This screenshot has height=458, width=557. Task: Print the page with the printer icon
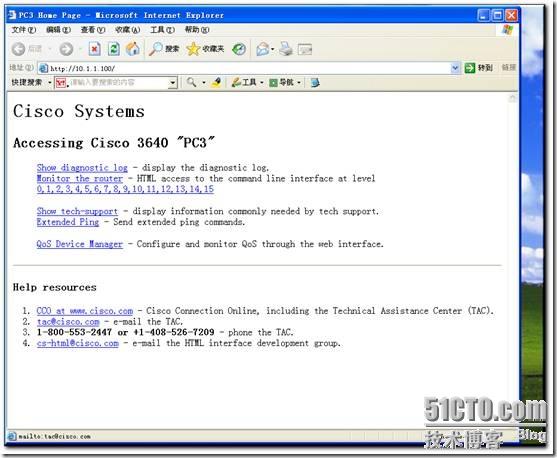286,49
